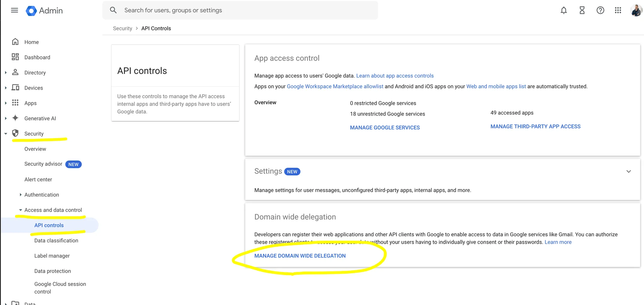Expand the Settings card chevron
This screenshot has height=305, width=644.
(x=629, y=172)
